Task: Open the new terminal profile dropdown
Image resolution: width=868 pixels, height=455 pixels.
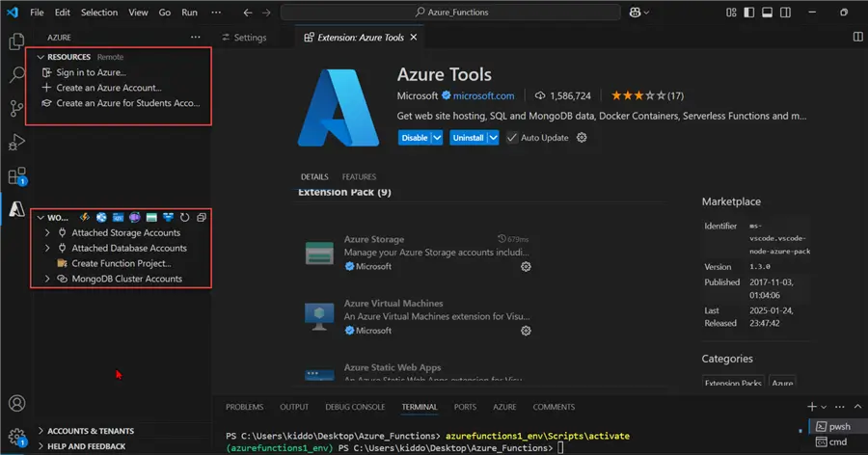Action: [824, 408]
